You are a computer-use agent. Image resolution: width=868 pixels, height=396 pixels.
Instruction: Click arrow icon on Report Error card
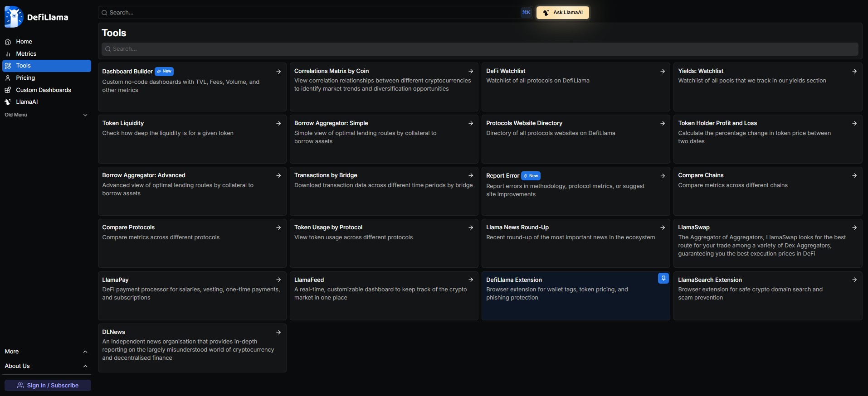point(663,176)
